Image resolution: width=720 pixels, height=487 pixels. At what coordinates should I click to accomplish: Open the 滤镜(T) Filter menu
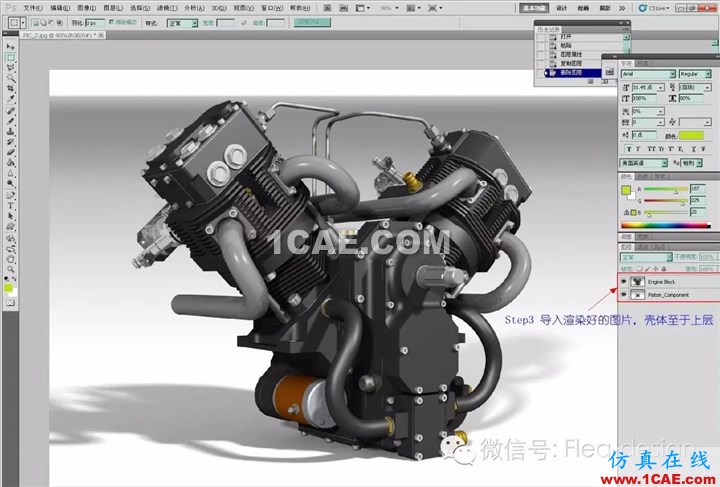pyautogui.click(x=167, y=8)
